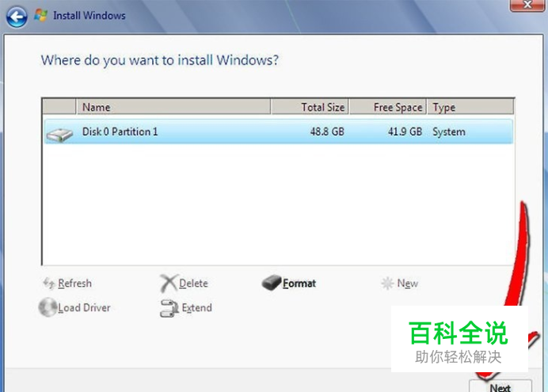548x392 pixels.
Task: Sort by the Type column header
Action: pyautogui.click(x=470, y=107)
